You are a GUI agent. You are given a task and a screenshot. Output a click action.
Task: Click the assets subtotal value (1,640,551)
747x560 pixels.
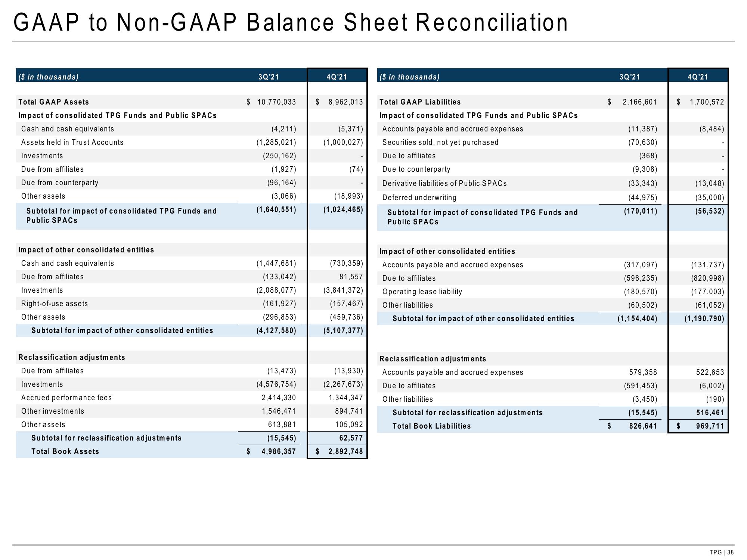click(276, 209)
